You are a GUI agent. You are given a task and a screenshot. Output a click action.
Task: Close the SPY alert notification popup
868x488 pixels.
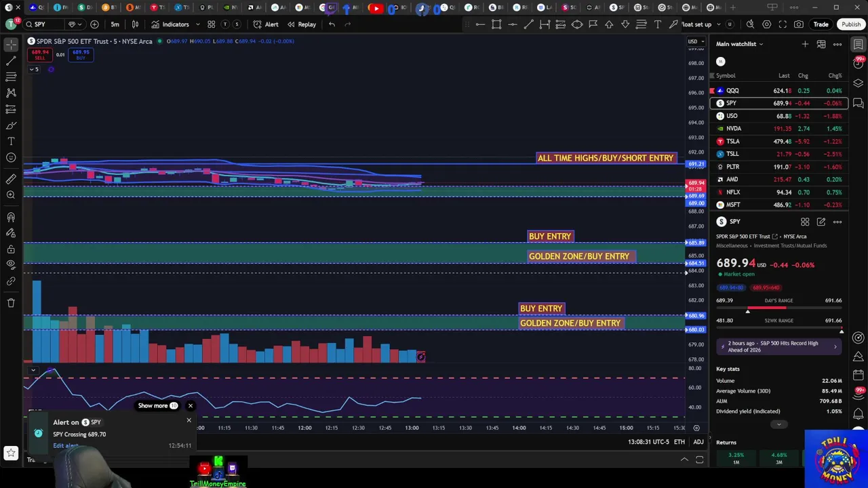tap(189, 421)
